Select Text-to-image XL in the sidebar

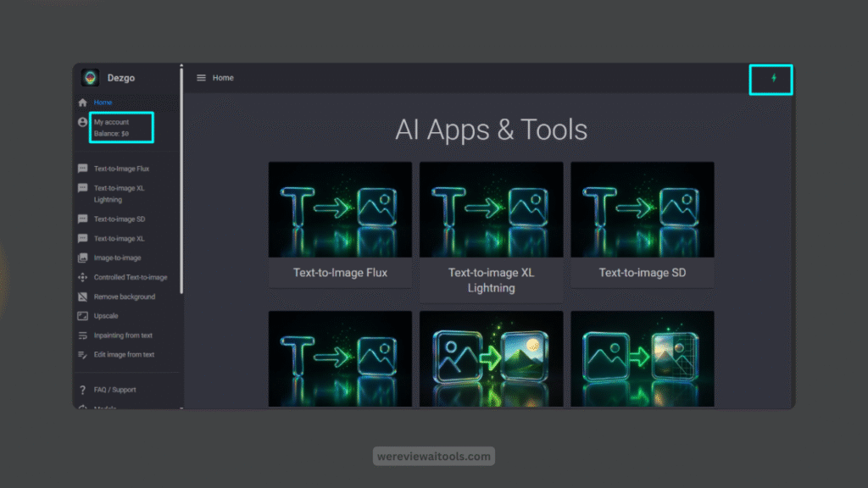click(119, 238)
